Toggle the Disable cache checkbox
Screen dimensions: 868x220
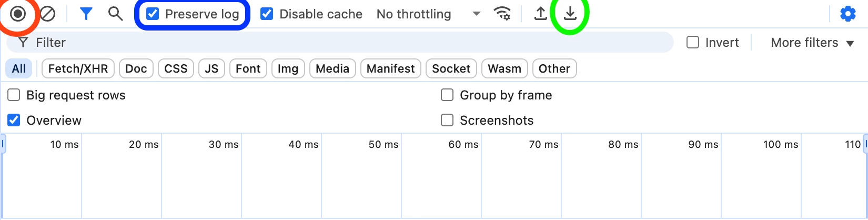pos(267,14)
